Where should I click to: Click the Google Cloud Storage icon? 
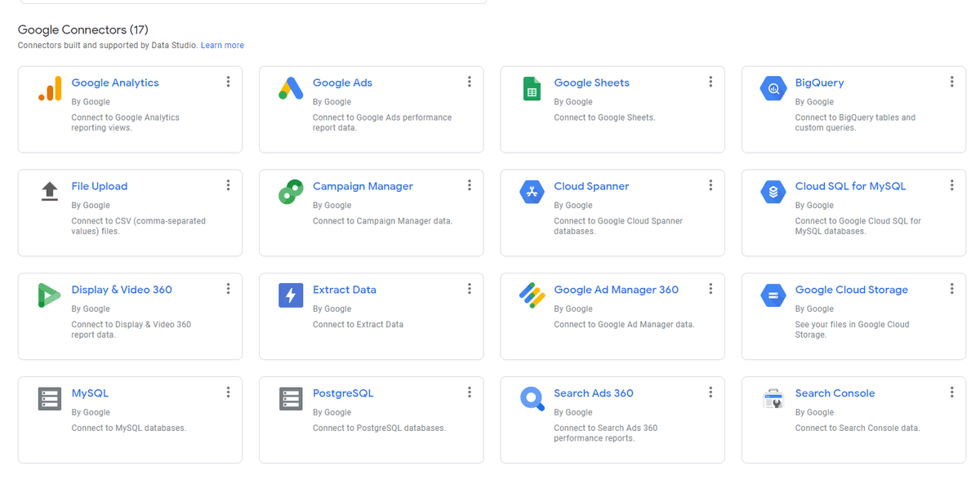[x=773, y=295]
